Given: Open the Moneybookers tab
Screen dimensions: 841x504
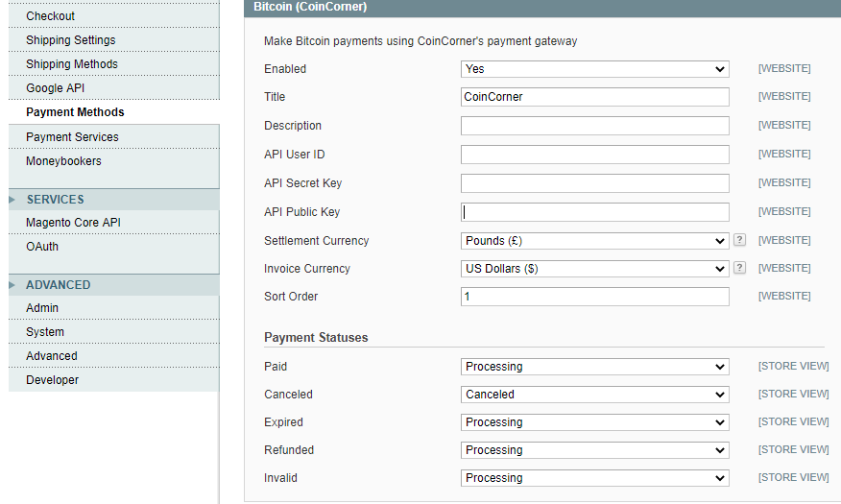Looking at the screenshot, I should click(113, 161).
